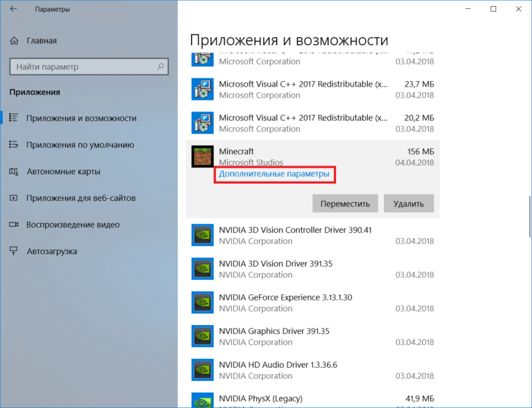Click the NVIDIA 3D Vision Driver 391.35 icon
532x408 pixels.
(x=202, y=269)
